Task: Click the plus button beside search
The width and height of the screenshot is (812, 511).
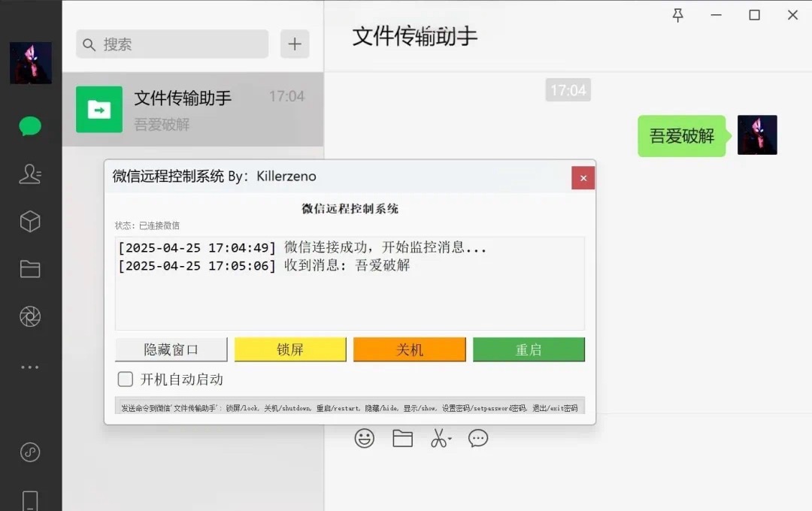Action: coord(295,44)
